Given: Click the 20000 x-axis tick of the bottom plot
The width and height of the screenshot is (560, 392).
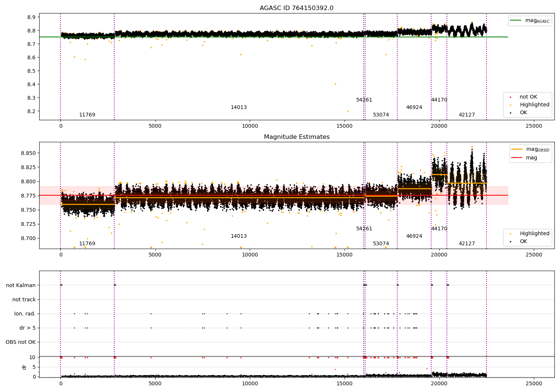Looking at the screenshot, I should [439, 383].
